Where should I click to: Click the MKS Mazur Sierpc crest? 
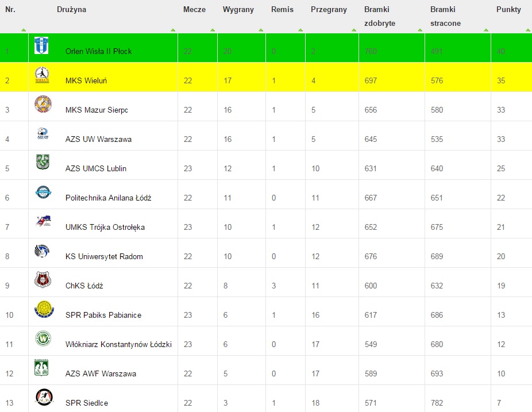coord(42,104)
